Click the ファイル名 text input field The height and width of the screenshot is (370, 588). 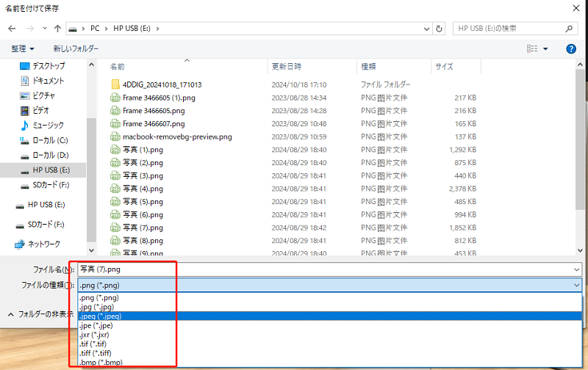click(x=323, y=269)
